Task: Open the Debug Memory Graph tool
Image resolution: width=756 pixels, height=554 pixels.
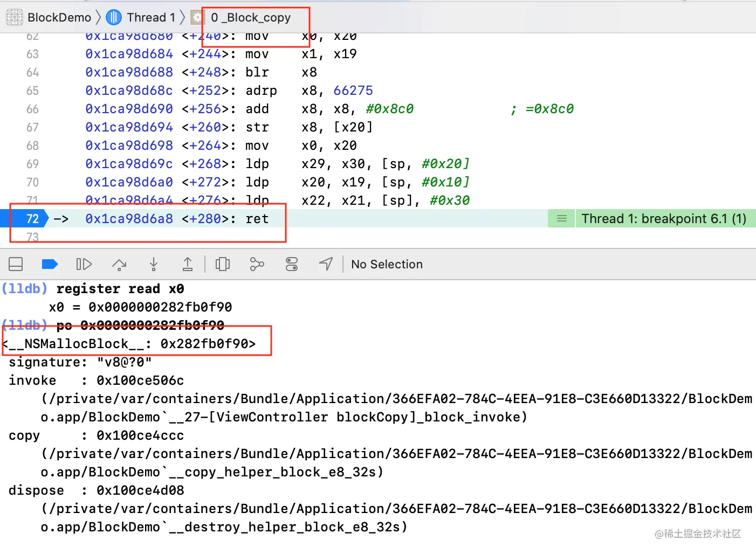Action: click(257, 264)
